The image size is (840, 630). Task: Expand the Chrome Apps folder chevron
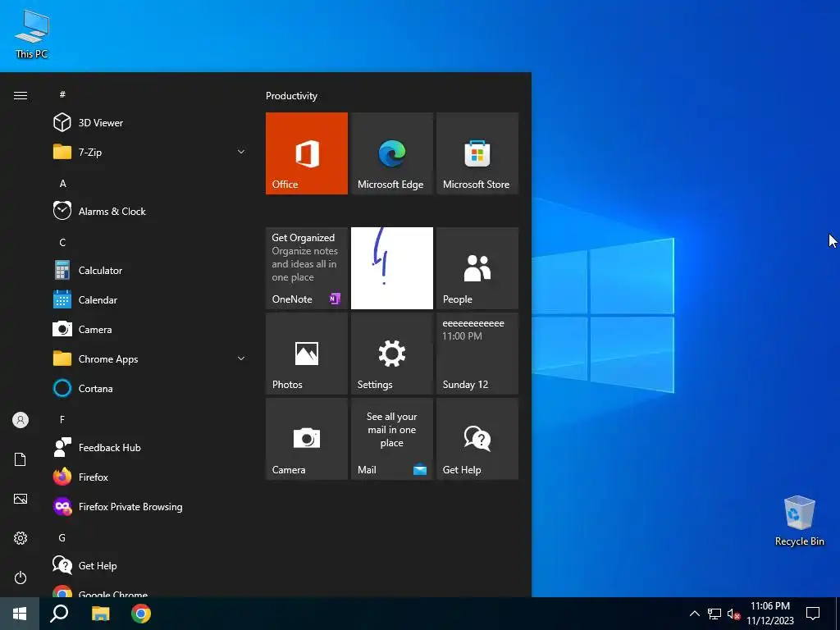tap(241, 359)
